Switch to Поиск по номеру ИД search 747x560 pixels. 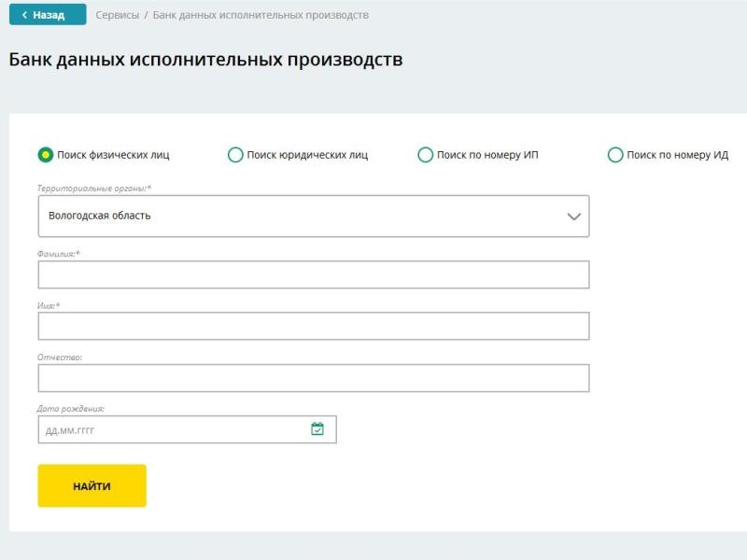[615, 155]
